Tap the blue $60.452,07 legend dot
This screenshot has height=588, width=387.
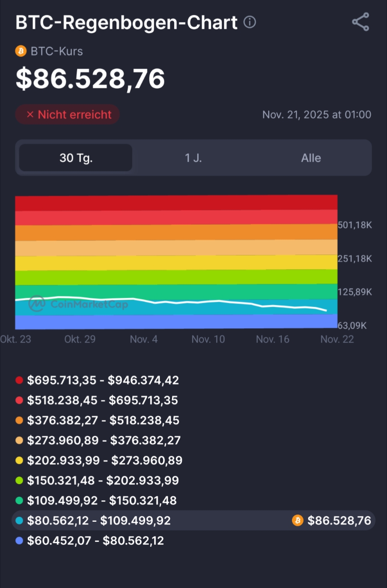click(x=19, y=541)
